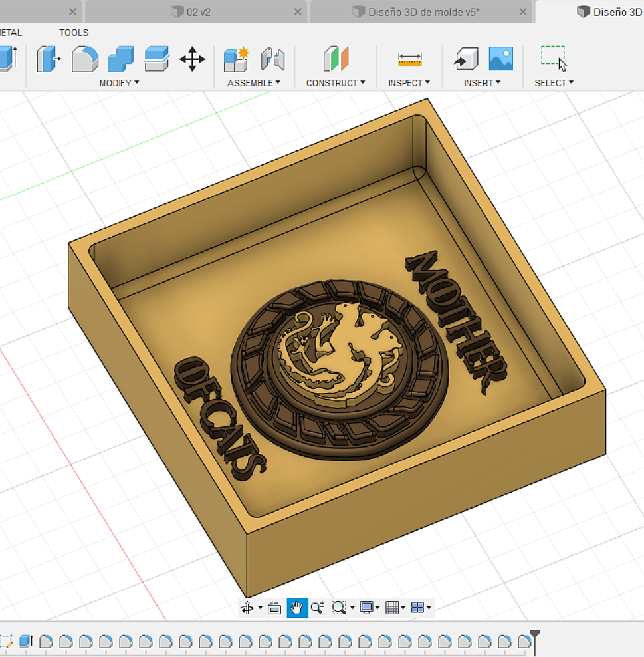Start the Joint tool
The image size is (644, 657).
[x=273, y=59]
